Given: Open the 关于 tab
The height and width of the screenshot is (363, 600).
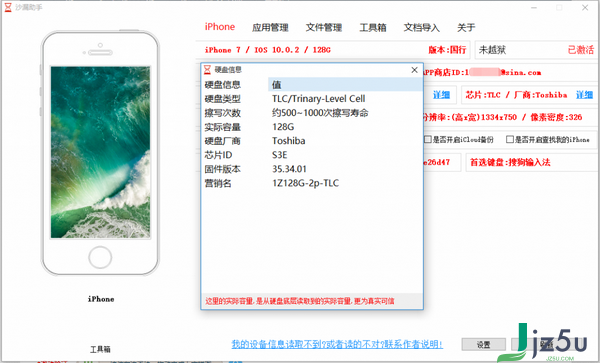Looking at the screenshot, I should [x=466, y=28].
